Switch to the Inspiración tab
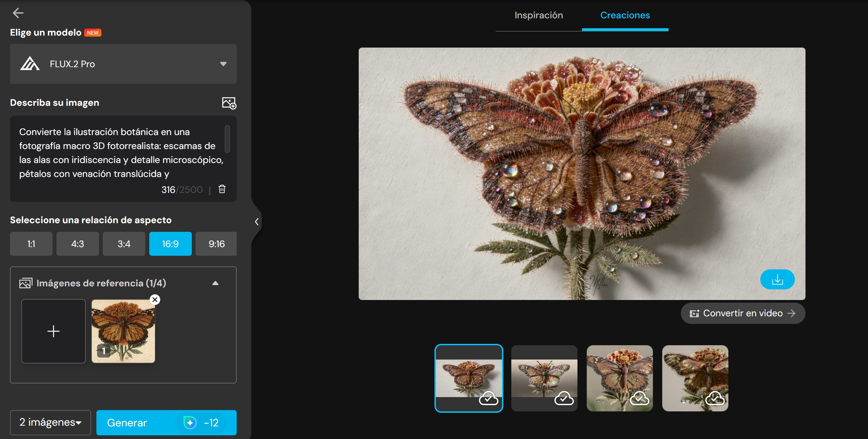 [x=539, y=15]
